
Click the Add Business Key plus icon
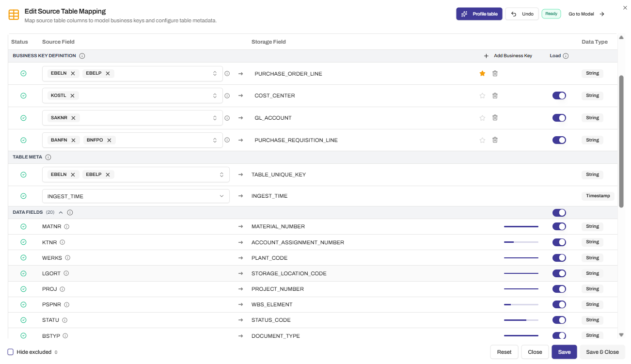coord(486,56)
